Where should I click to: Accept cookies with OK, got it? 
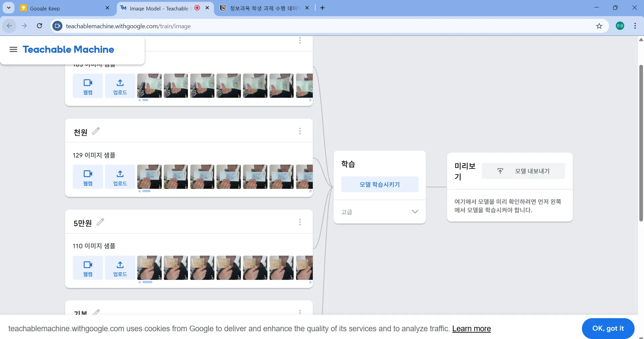[x=608, y=329]
